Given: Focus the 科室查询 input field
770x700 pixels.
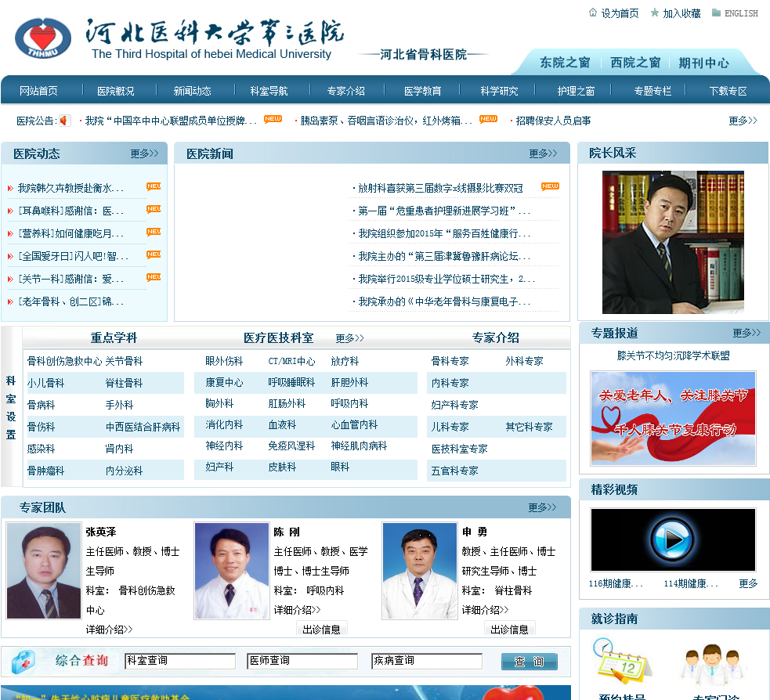Looking at the screenshot, I should pos(180,661).
